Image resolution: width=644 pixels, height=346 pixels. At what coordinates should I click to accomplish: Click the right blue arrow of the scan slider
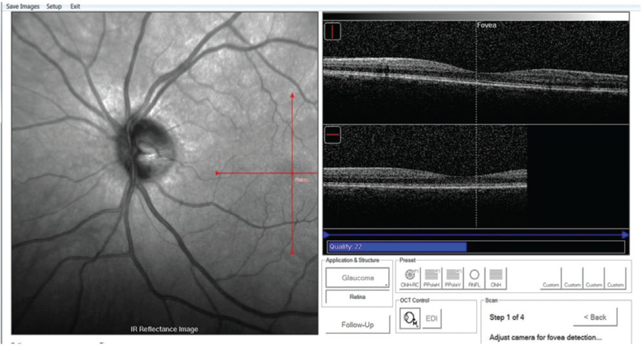(x=625, y=235)
